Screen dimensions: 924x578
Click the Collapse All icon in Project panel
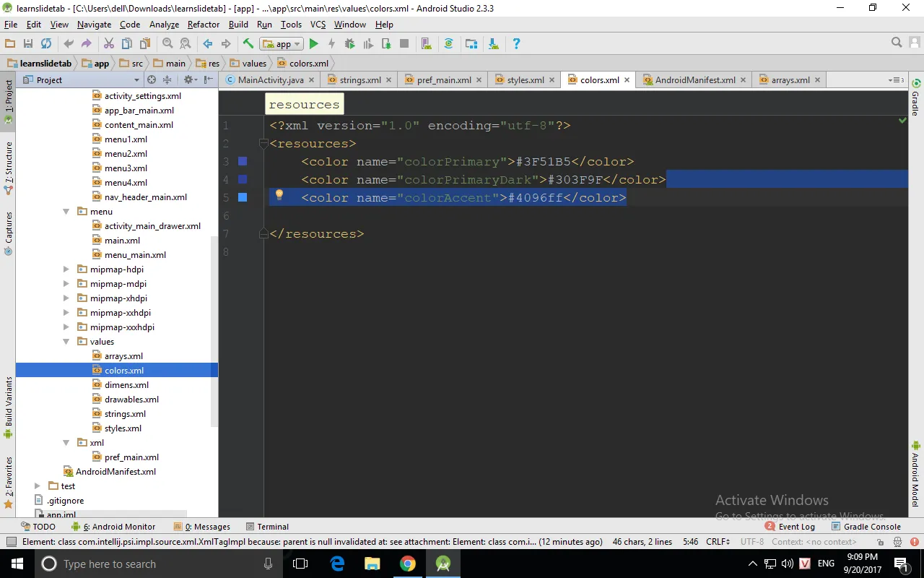pyautogui.click(x=167, y=79)
